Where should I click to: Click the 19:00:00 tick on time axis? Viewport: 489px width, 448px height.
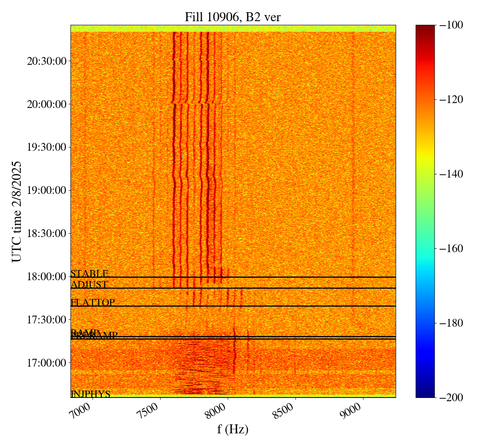tap(46, 190)
